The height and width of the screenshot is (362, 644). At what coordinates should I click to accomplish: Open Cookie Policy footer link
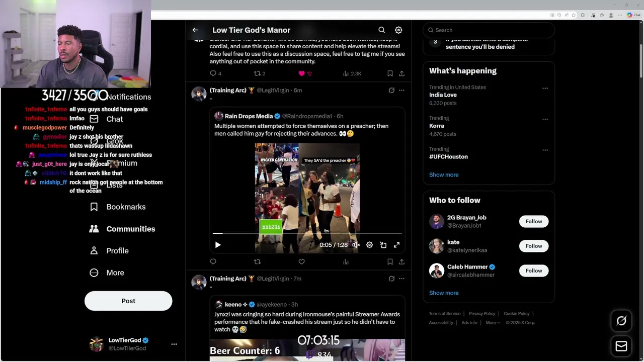tap(517, 314)
